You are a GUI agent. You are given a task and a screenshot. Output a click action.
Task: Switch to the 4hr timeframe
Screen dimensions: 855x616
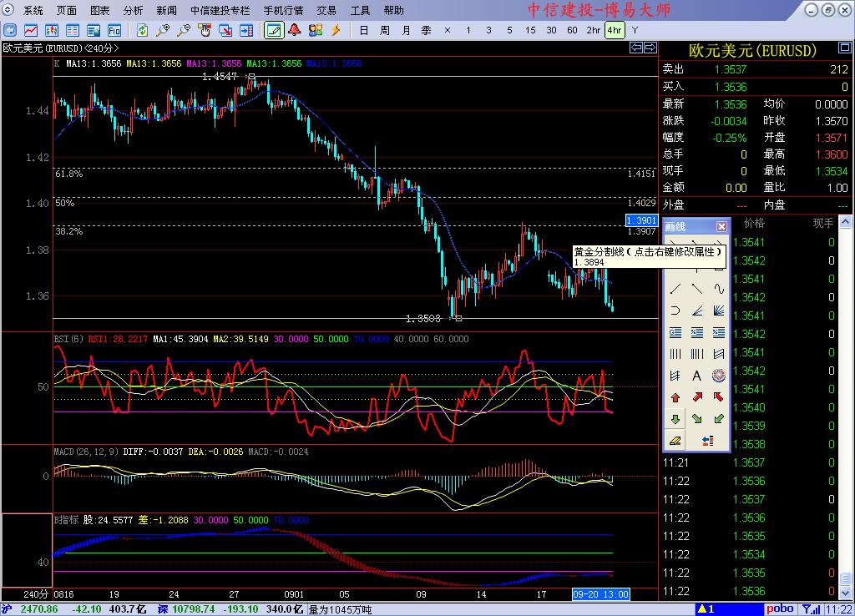614,30
